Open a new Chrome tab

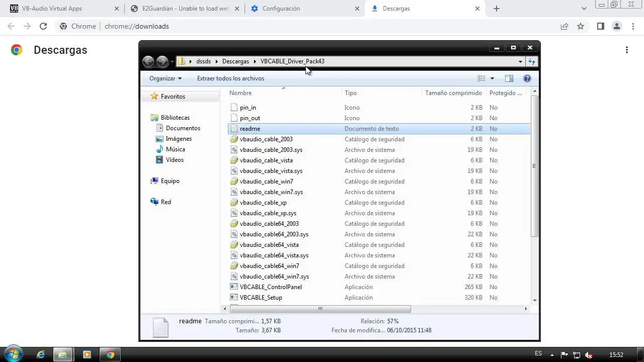(x=497, y=9)
